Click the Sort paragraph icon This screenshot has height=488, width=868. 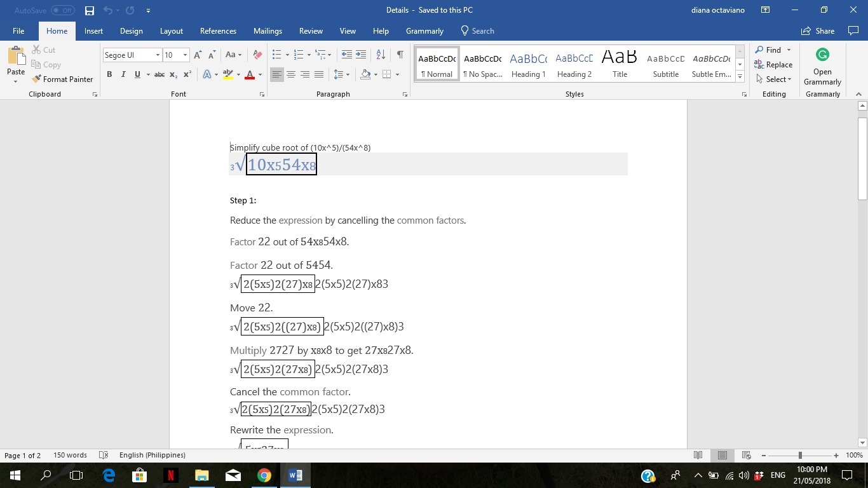(x=381, y=55)
